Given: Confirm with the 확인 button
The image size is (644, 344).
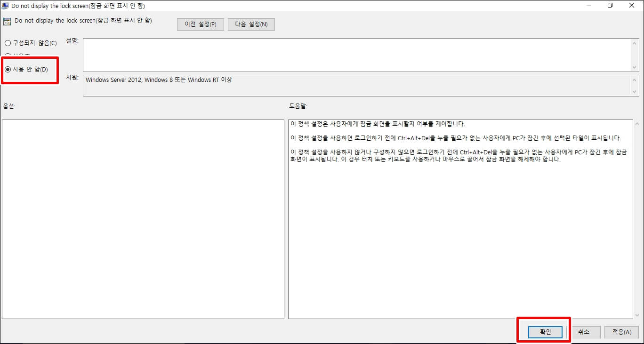Looking at the screenshot, I should [545, 332].
